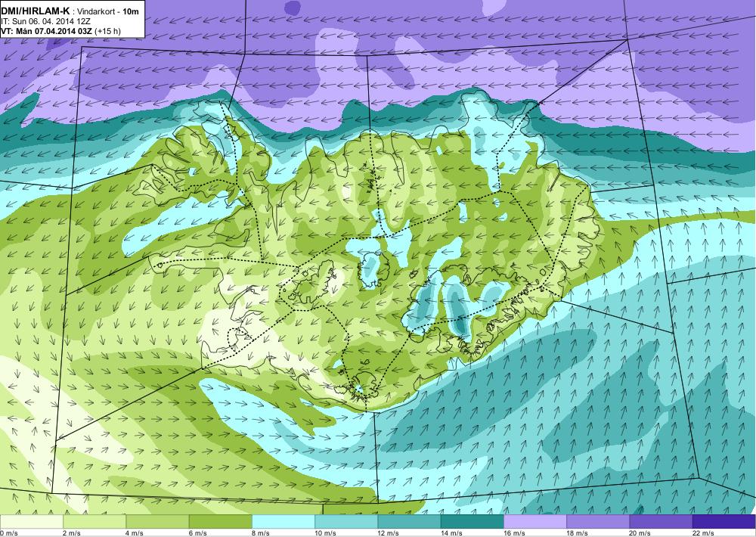Select the legend swatch starting at 2 m/s

(x=94, y=522)
